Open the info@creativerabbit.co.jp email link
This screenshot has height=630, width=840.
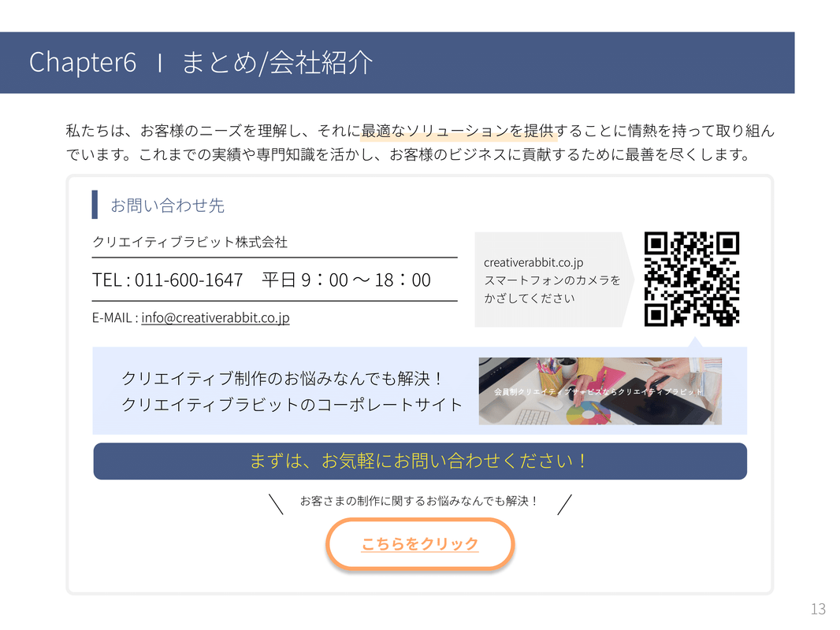point(215,317)
